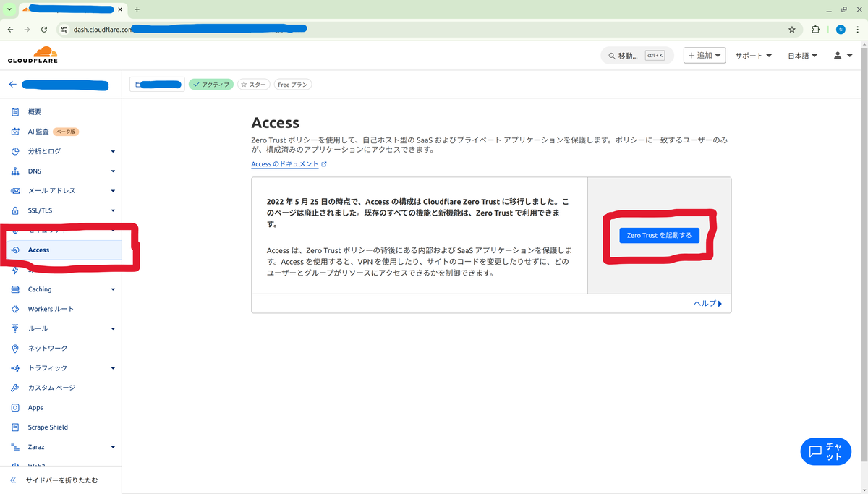Screen dimensions: 868x494
Task: Open the user account icon
Action: click(838, 56)
